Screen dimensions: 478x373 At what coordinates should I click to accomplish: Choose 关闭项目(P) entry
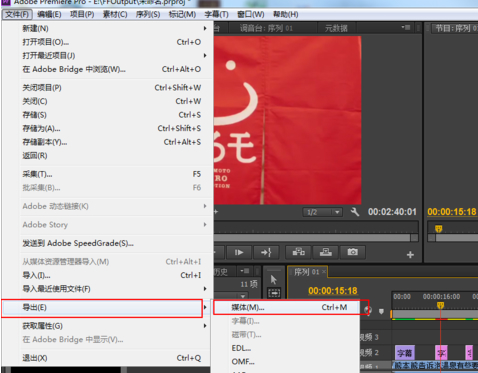click(x=108, y=88)
